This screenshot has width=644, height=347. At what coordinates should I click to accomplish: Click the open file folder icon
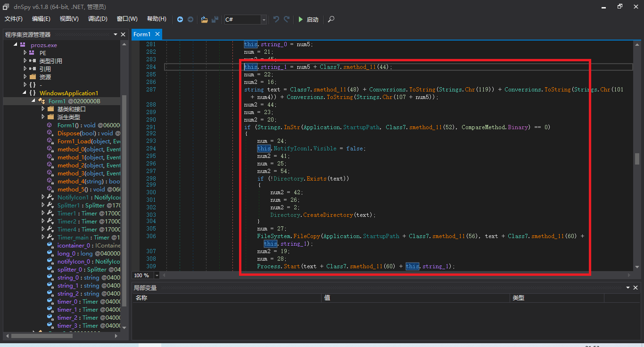click(x=204, y=19)
